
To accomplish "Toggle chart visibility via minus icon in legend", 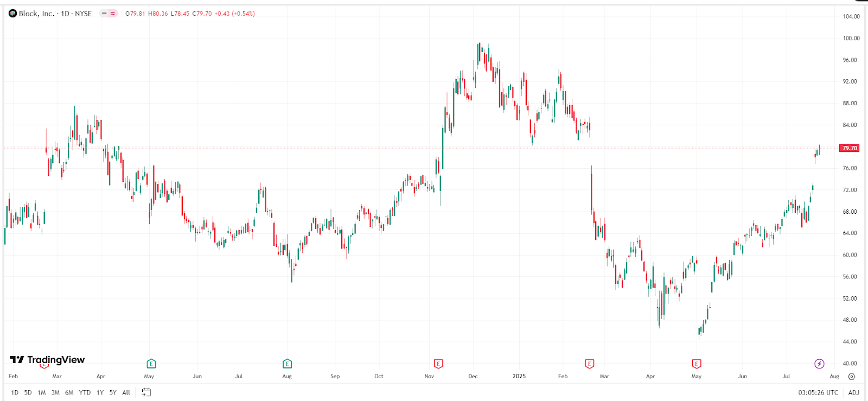I will coord(104,13).
